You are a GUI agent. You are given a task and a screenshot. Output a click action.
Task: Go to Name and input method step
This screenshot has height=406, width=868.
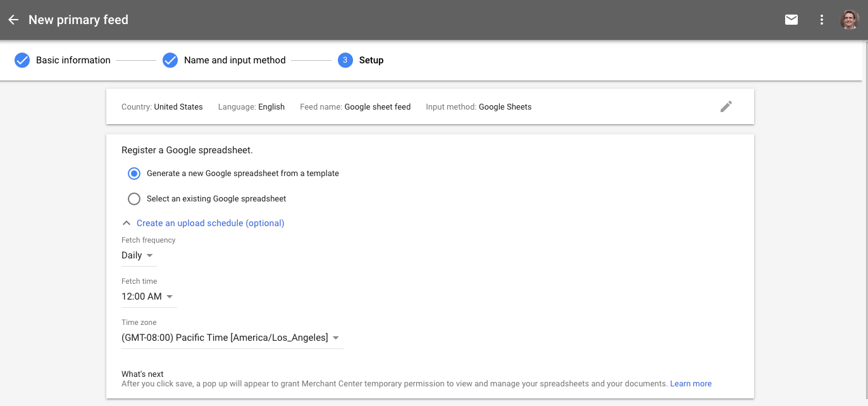click(x=235, y=60)
